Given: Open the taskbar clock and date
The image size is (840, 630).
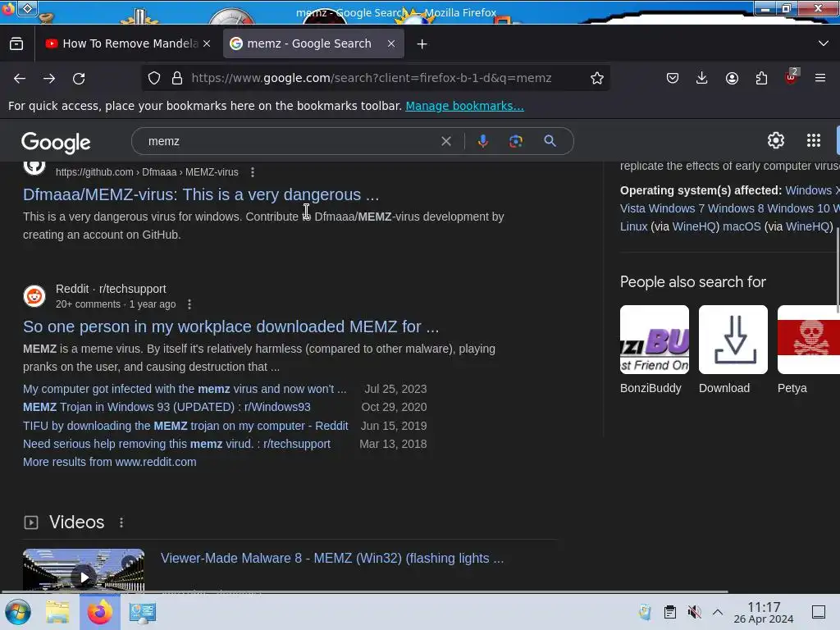Looking at the screenshot, I should coord(764,612).
